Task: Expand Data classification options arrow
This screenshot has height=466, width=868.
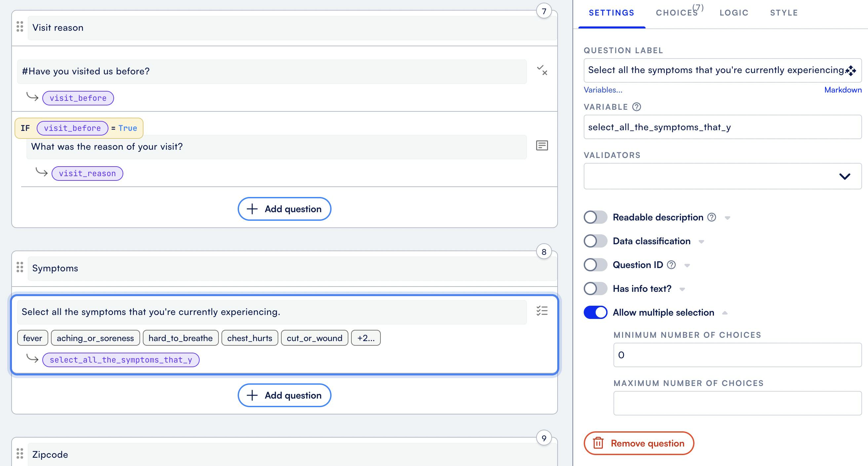Action: (701, 242)
